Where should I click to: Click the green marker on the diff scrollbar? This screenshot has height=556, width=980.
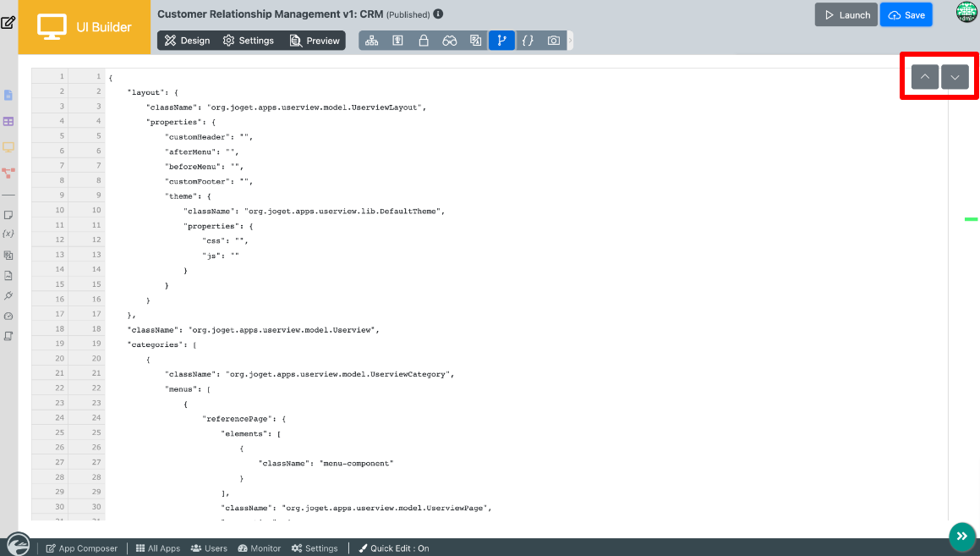click(971, 219)
